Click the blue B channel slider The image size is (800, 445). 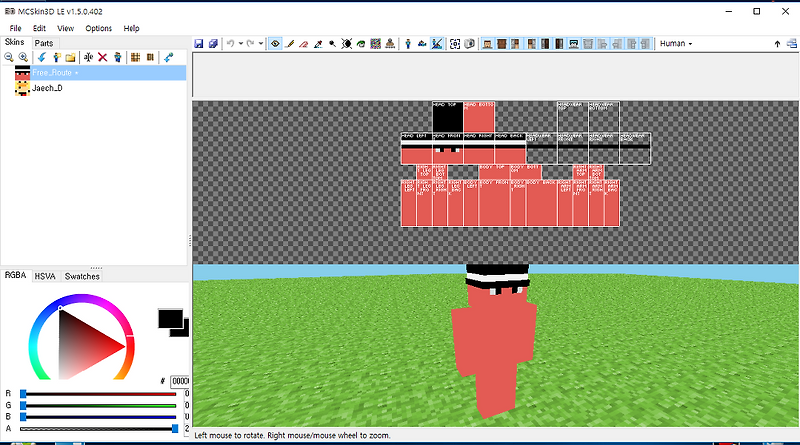pyautogui.click(x=98, y=417)
